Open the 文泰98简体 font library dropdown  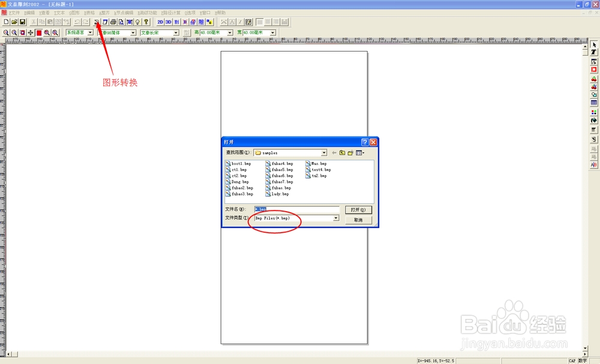point(133,33)
